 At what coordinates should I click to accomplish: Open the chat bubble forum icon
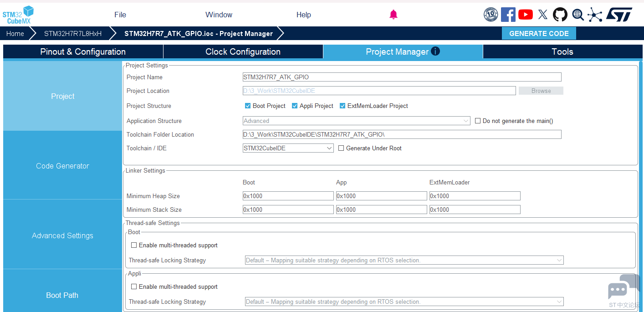click(x=623, y=287)
